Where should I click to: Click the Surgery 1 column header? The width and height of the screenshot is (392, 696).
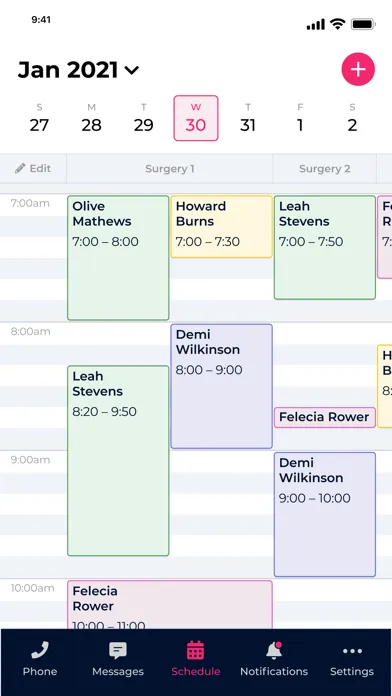(x=170, y=169)
